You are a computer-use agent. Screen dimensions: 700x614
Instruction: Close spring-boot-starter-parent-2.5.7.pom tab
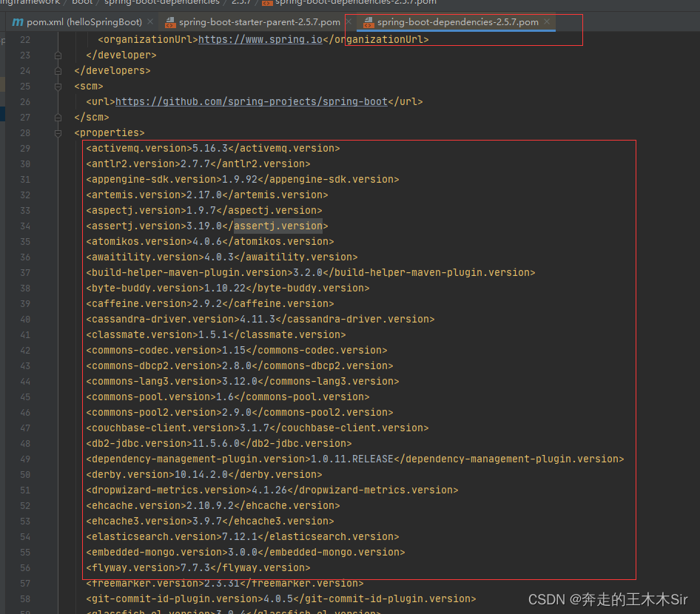pos(349,21)
